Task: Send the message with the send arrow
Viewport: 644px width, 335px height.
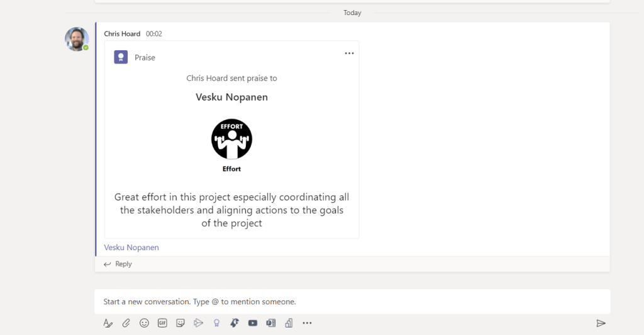Action: 601,323
